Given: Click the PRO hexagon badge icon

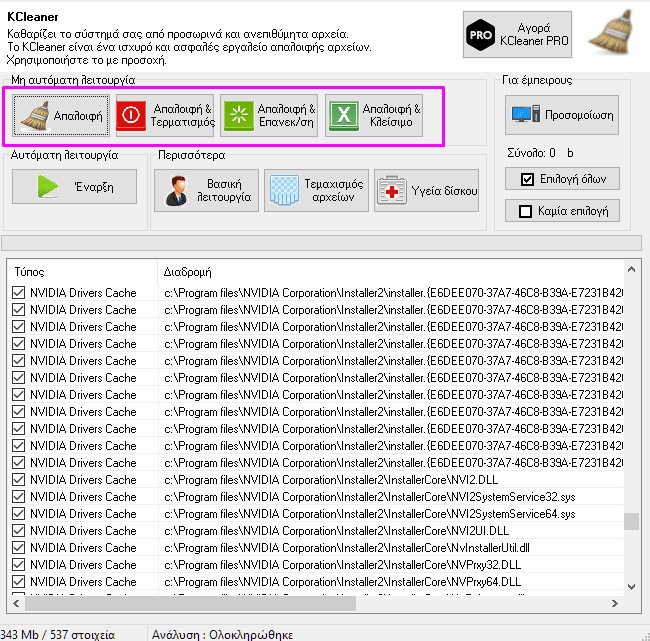Looking at the screenshot, I should 480,35.
